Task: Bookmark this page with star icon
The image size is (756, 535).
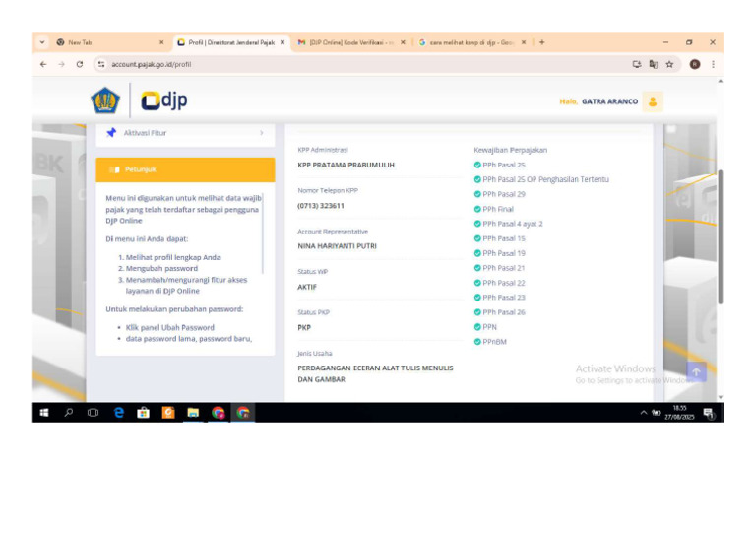Action: click(669, 64)
